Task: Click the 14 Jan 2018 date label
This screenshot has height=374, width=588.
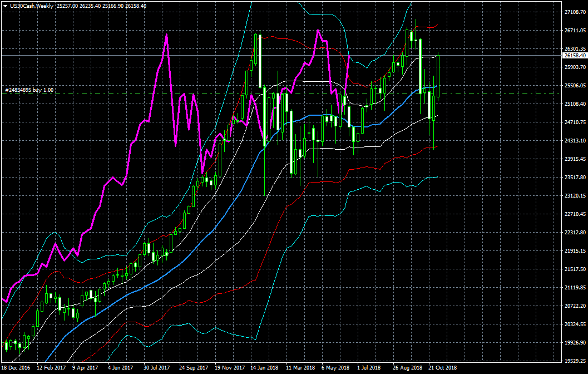Action: click(264, 368)
